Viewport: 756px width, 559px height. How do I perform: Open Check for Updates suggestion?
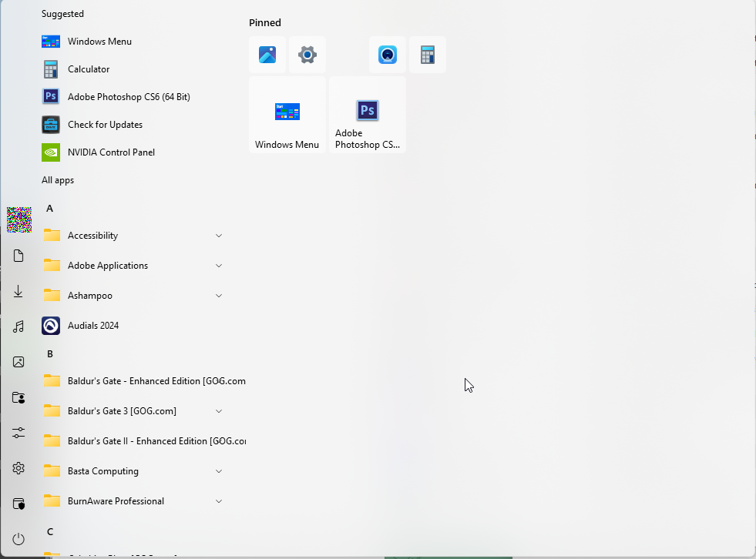point(92,124)
